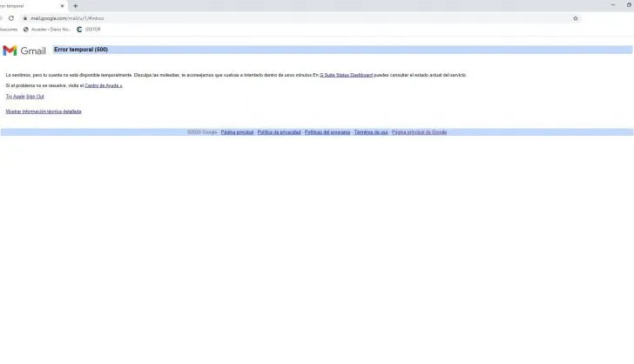This screenshot has width=634, height=364.
Task: Minimize the browser window
Action: coord(613,5)
